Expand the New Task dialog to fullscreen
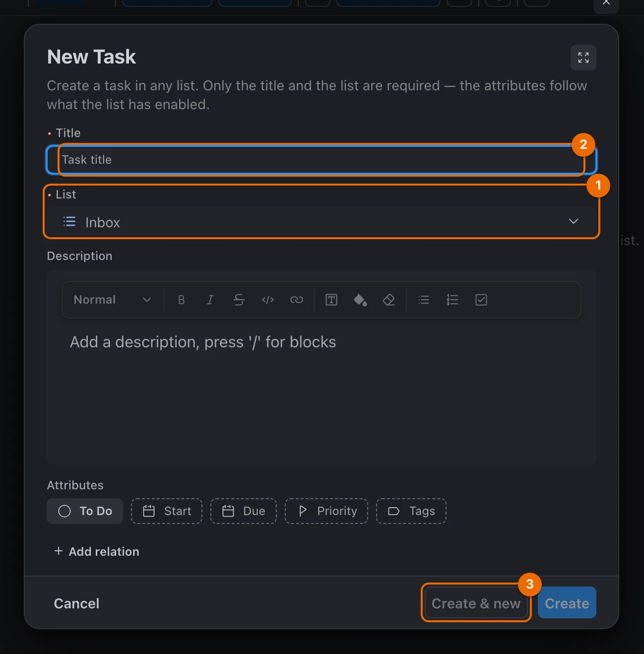 [583, 58]
